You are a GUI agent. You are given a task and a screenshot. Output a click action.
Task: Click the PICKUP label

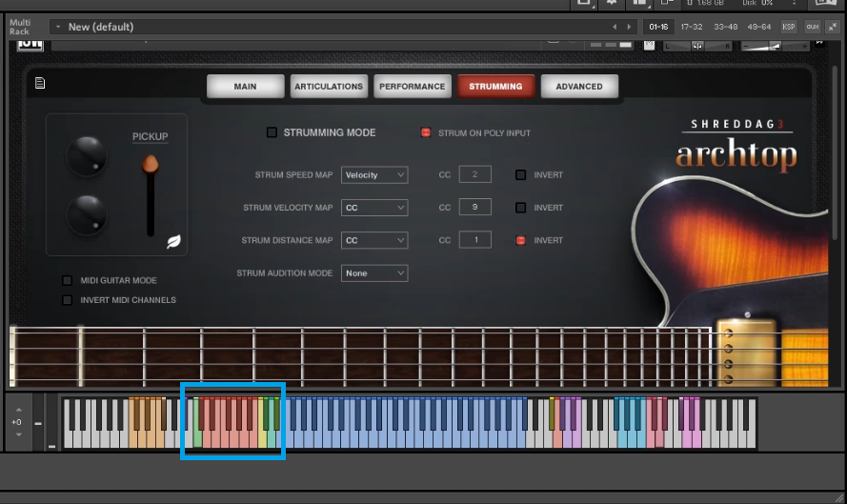tap(151, 136)
